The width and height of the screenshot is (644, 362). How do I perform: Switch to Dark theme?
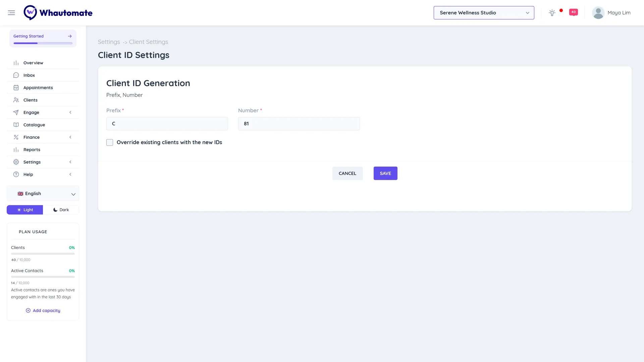coord(61,210)
